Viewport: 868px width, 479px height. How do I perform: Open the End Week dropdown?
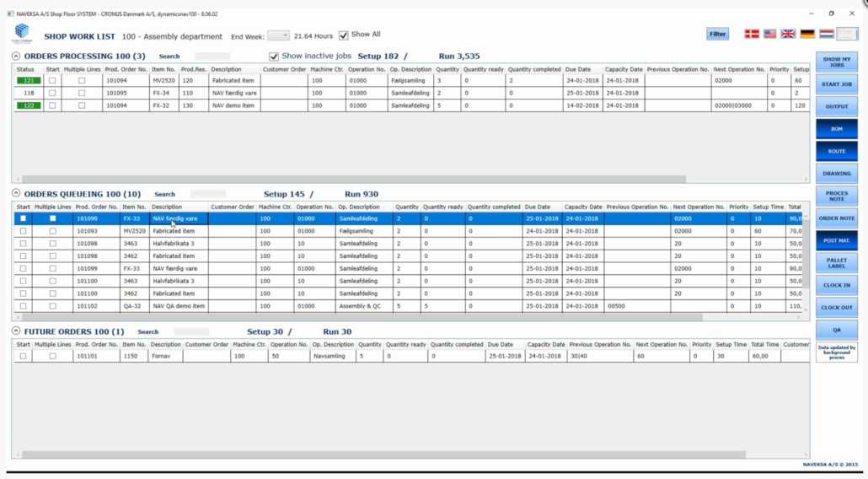(x=278, y=35)
